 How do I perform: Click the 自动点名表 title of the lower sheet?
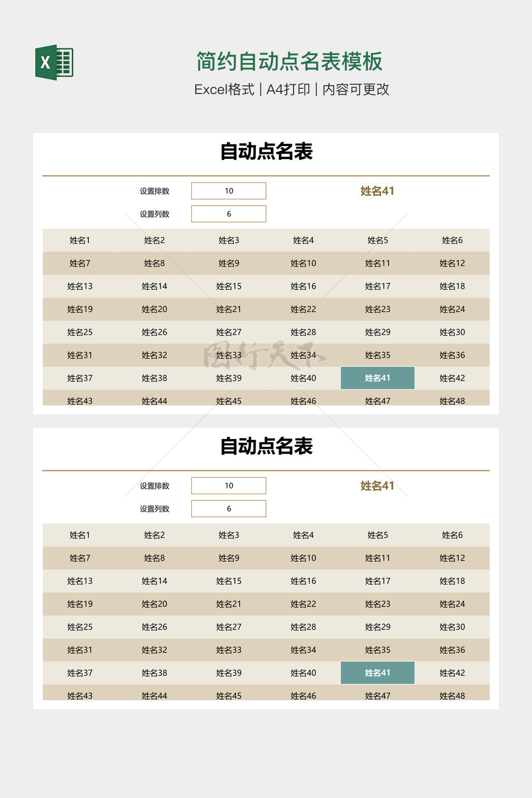266,446
